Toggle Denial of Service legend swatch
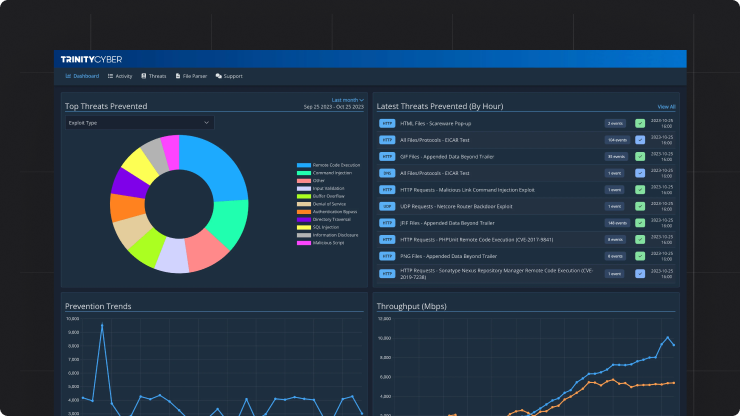This screenshot has width=740, height=416. coord(303,204)
